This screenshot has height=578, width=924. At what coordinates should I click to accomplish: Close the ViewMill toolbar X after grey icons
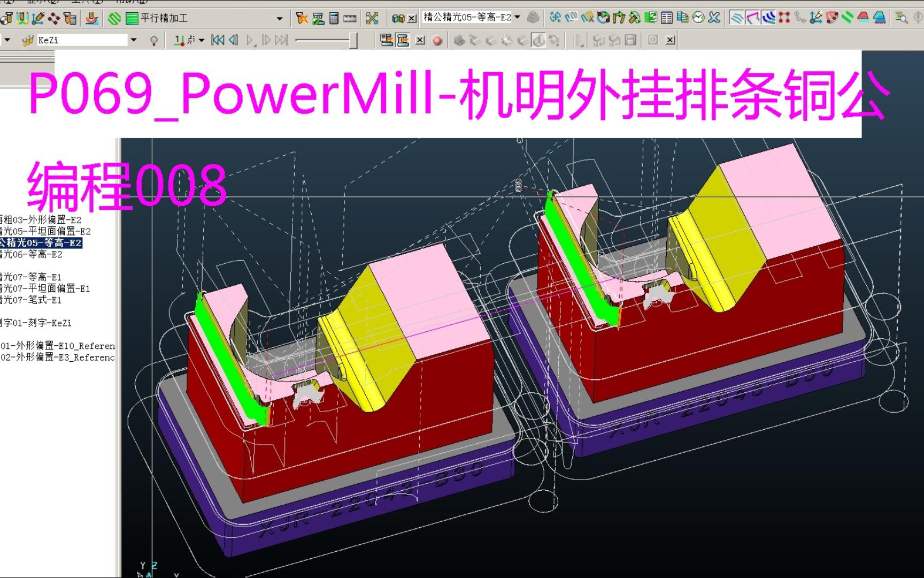670,40
